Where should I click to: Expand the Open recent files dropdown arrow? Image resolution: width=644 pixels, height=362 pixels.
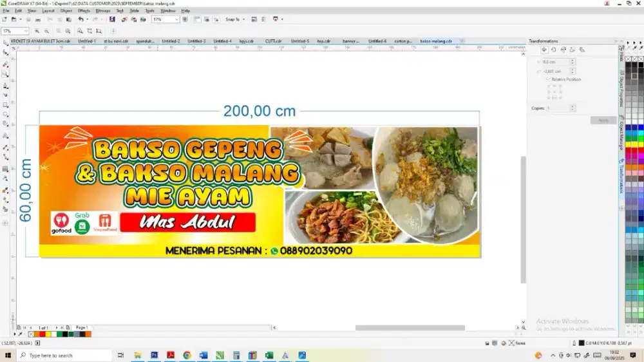tap(20, 19)
